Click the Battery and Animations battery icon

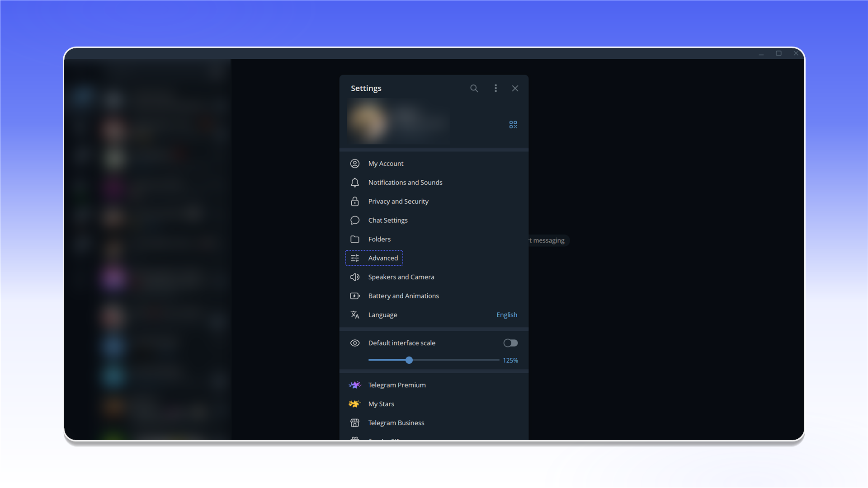tap(355, 296)
